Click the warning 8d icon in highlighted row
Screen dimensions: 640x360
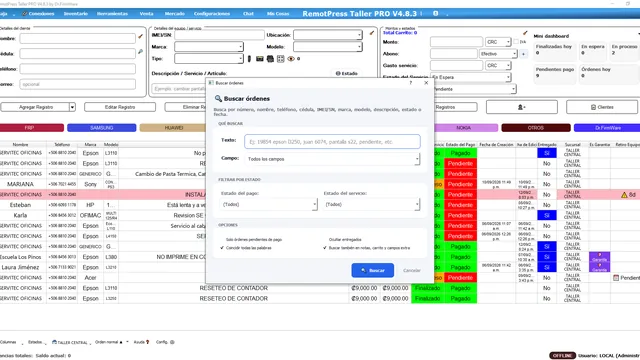tap(628, 195)
